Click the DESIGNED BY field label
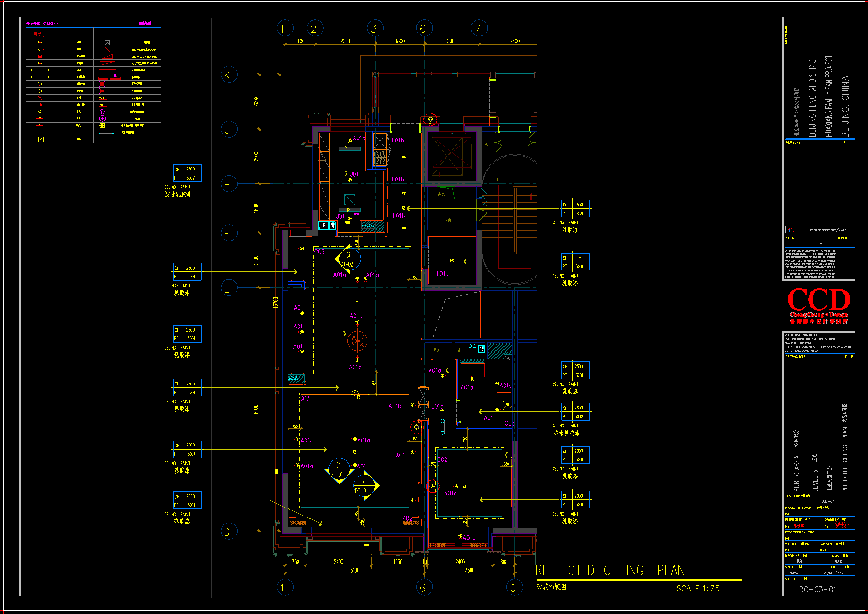Image resolution: width=868 pixels, height=614 pixels. coord(794,519)
